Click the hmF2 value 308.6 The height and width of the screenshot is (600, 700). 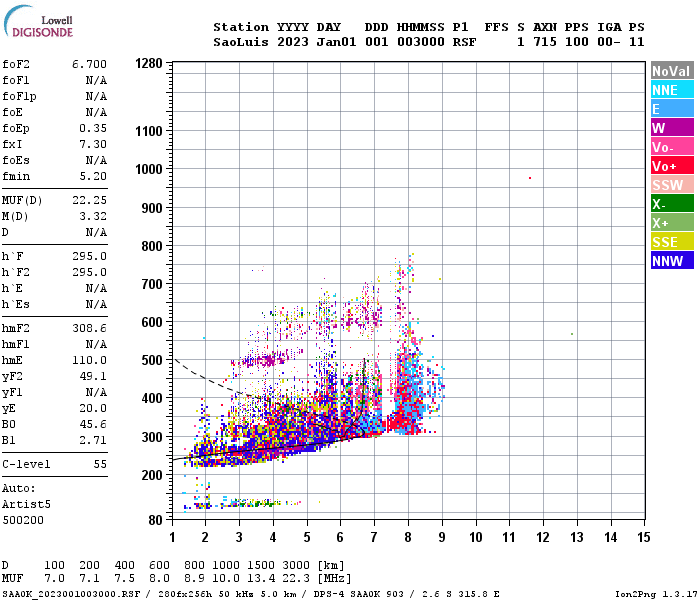(x=89, y=329)
